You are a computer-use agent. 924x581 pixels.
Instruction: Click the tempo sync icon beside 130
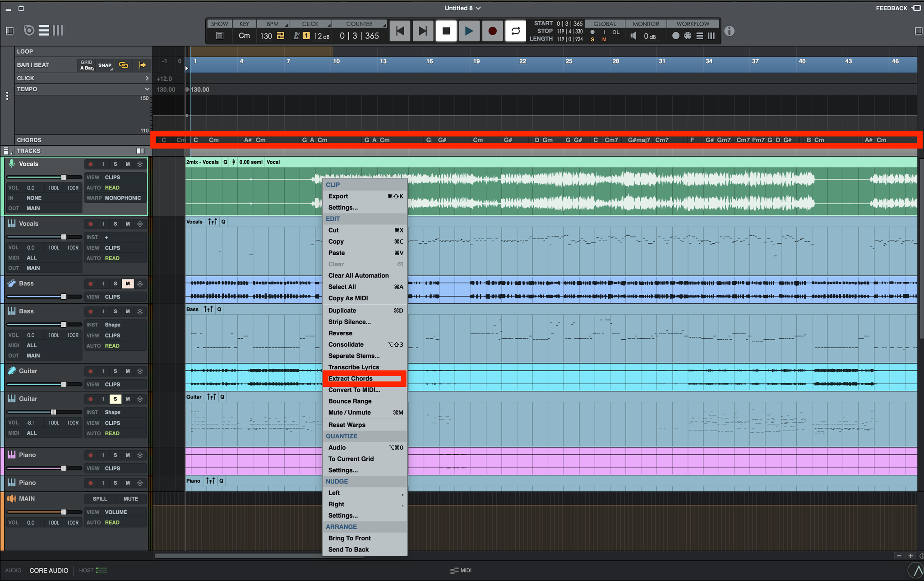281,36
